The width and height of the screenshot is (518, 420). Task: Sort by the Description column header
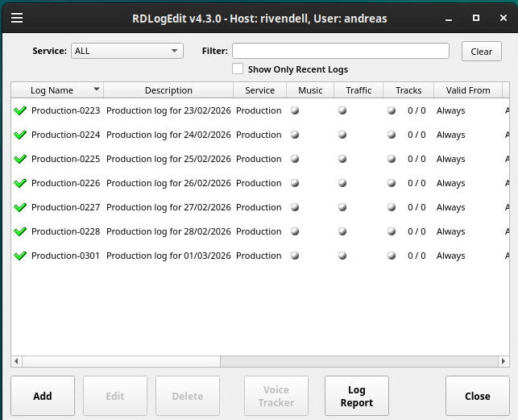pyautogui.click(x=168, y=90)
